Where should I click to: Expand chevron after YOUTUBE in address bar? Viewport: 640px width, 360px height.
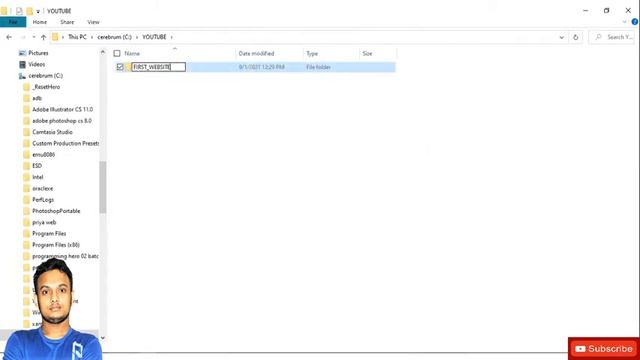[x=172, y=37]
